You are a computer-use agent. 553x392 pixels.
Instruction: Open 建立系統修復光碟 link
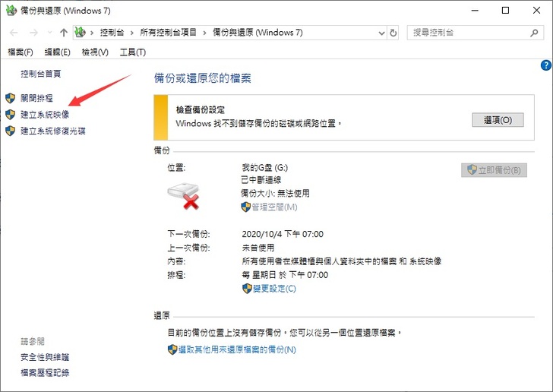(x=53, y=131)
